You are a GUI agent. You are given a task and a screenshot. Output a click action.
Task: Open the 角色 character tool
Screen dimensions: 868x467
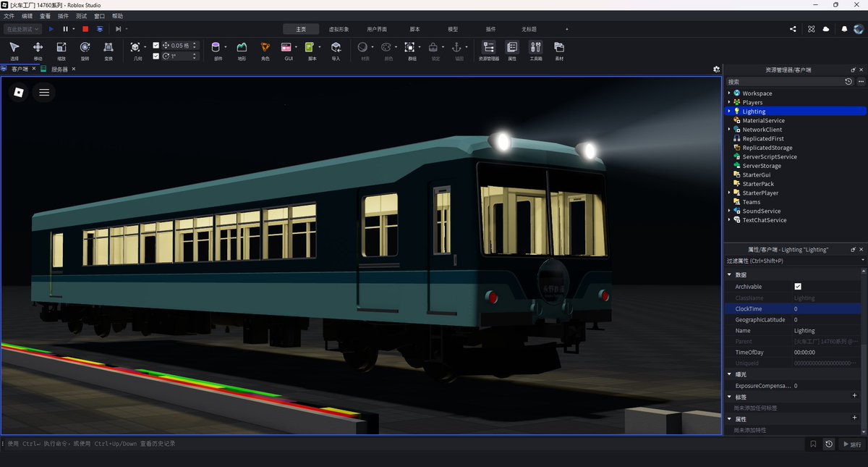[x=265, y=50]
